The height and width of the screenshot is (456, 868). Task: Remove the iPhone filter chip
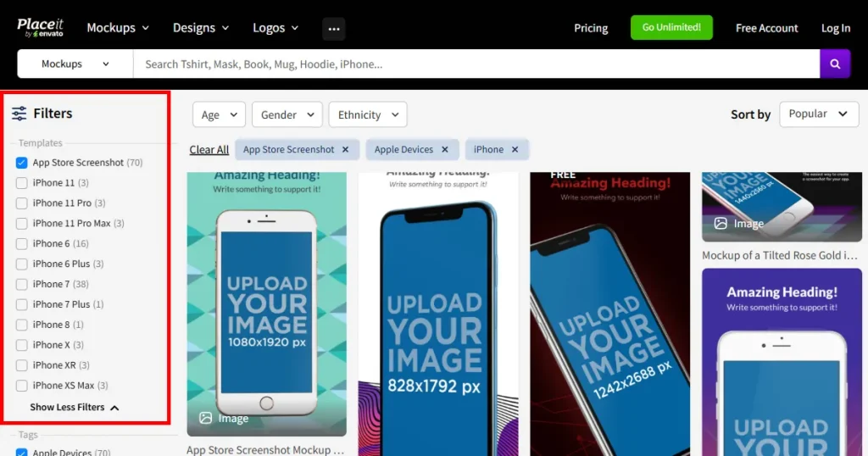[515, 149]
